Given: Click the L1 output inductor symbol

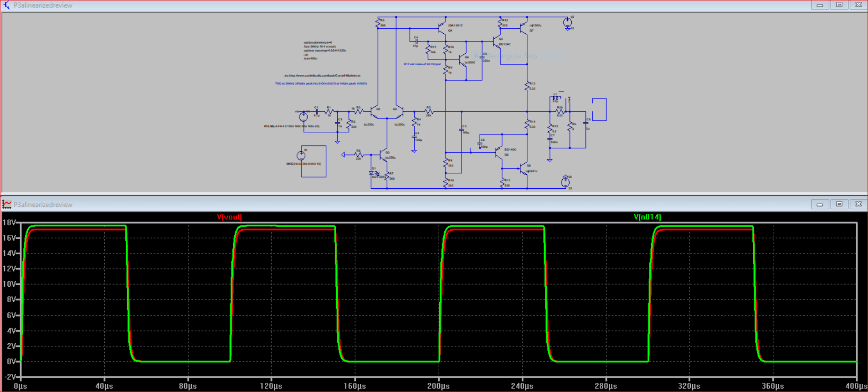Looking at the screenshot, I should 556,98.
